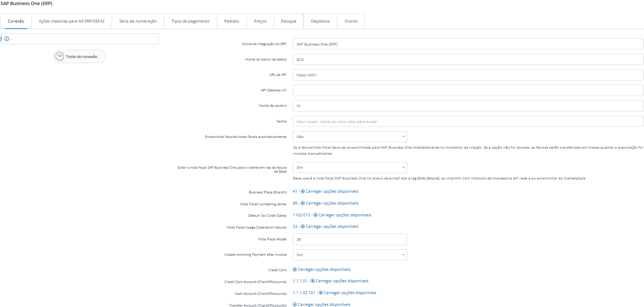Select the Ações massivas para NF ERP/SEFAZ tab

click(x=72, y=21)
